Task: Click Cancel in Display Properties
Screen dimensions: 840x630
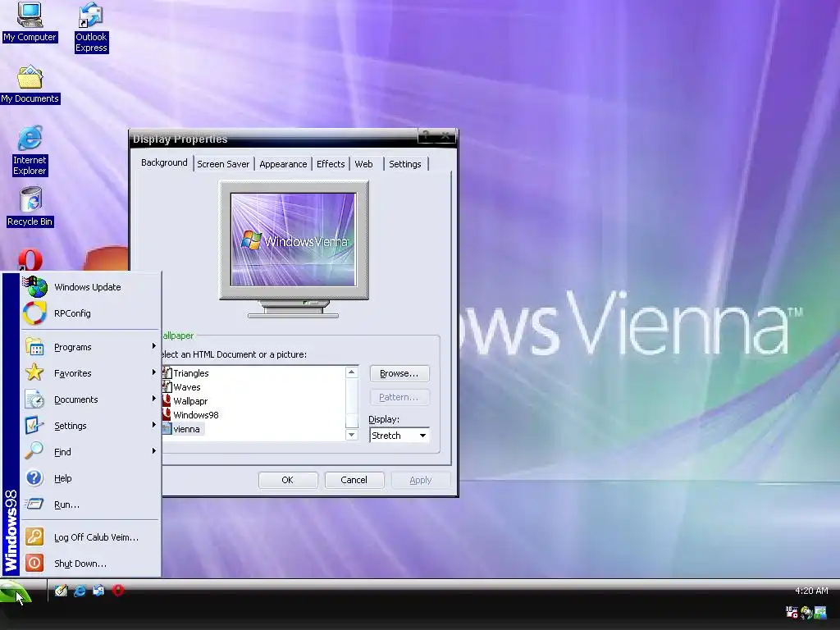Action: 354,480
